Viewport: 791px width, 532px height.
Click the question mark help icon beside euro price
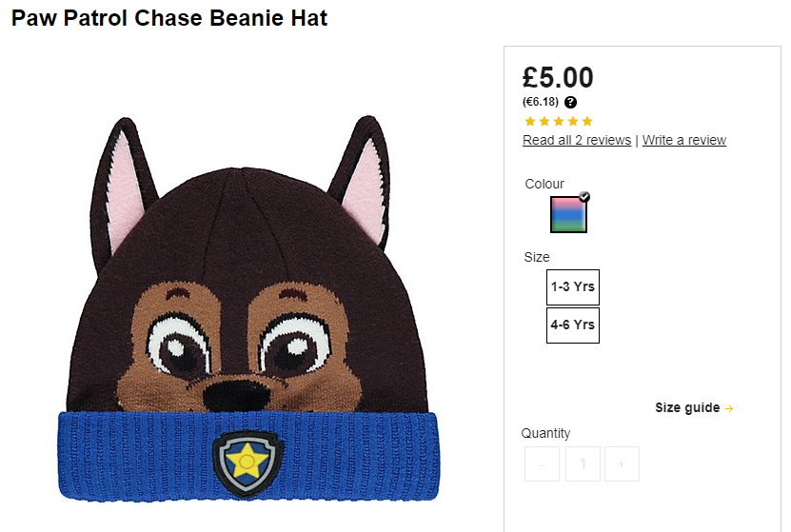570,103
